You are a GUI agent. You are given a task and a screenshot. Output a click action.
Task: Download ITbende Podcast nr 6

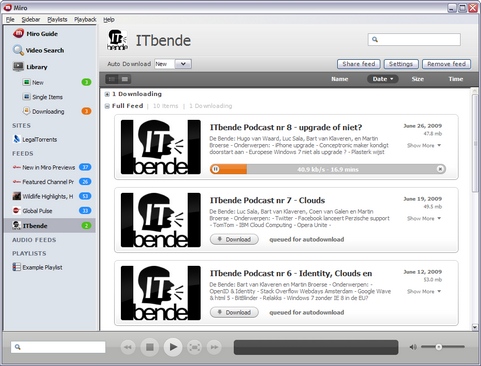point(234,312)
